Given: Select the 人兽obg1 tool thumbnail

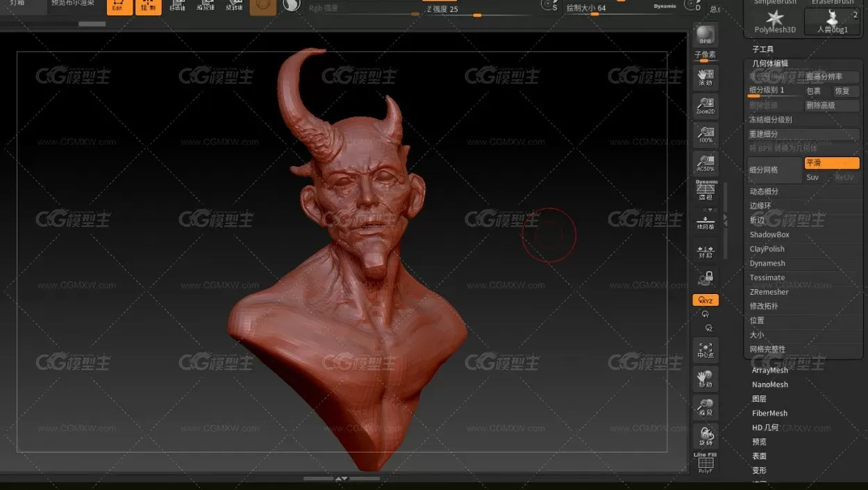Looking at the screenshot, I should 833,21.
